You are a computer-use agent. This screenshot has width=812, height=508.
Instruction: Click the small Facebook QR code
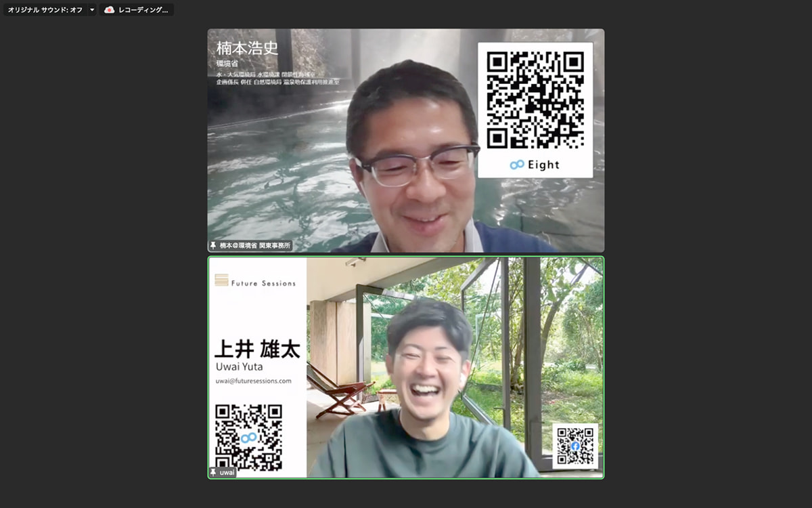[x=575, y=446]
